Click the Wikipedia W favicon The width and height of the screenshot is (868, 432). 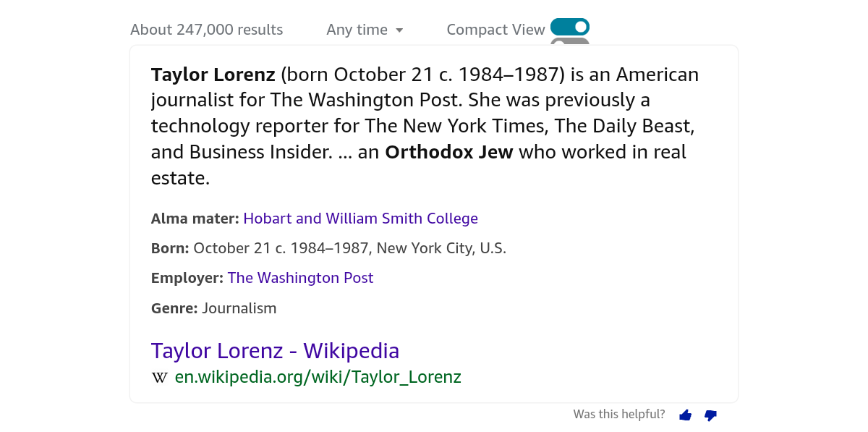(x=159, y=377)
